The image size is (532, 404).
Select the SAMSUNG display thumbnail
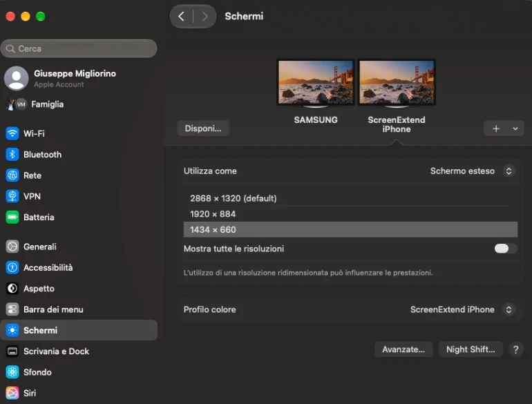click(x=316, y=83)
